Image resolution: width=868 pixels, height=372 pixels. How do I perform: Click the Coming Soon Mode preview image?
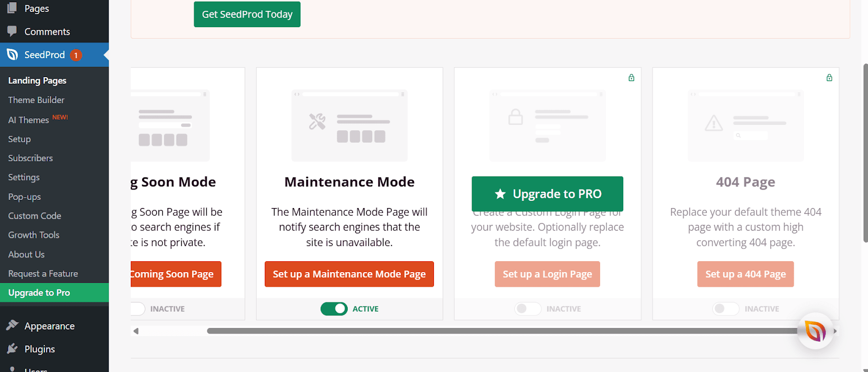170,125
